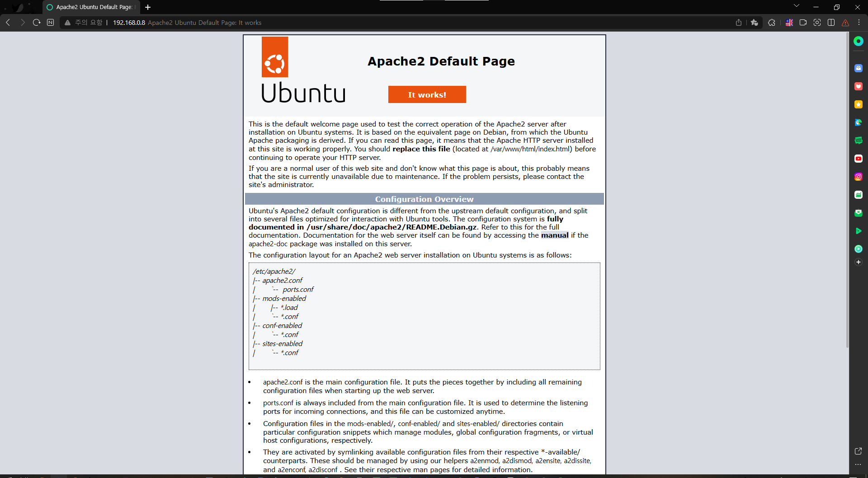Image resolution: width=868 pixels, height=478 pixels.
Task: Click the red alert triangle in toolbar
Action: click(x=845, y=23)
